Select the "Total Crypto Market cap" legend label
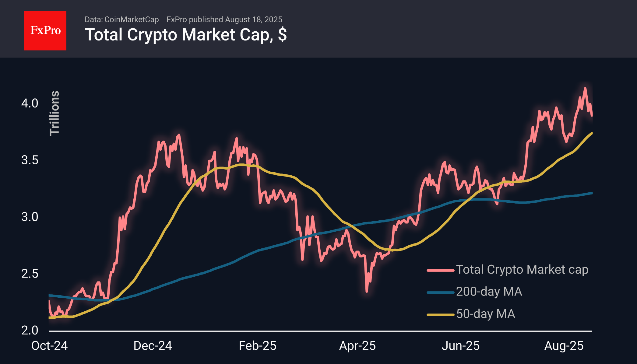The height and width of the screenshot is (364, 637). click(x=522, y=270)
